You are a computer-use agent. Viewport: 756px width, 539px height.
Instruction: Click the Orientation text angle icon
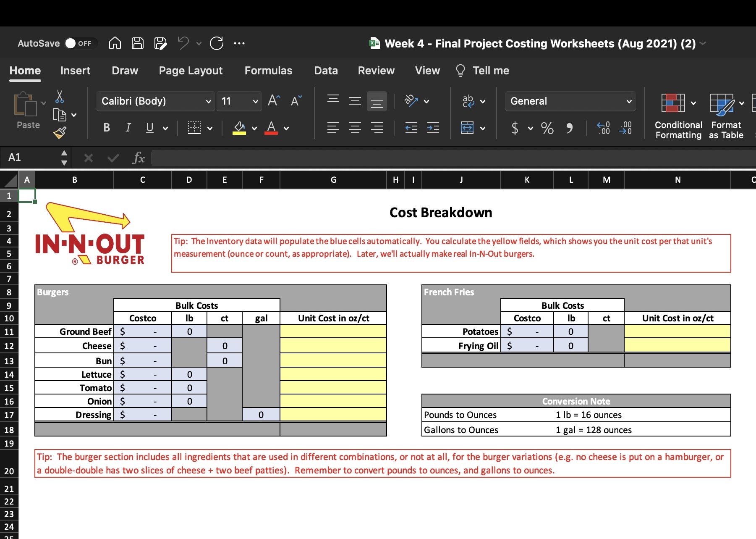click(x=411, y=101)
